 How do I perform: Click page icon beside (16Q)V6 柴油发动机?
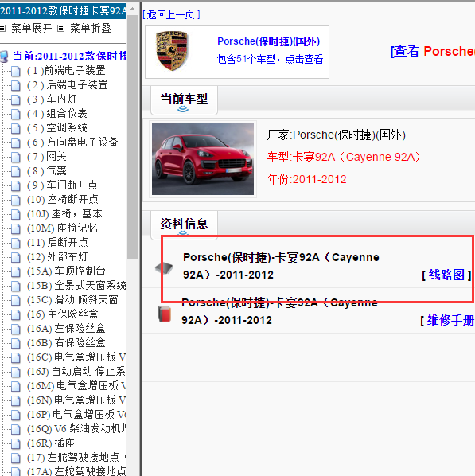15,429
